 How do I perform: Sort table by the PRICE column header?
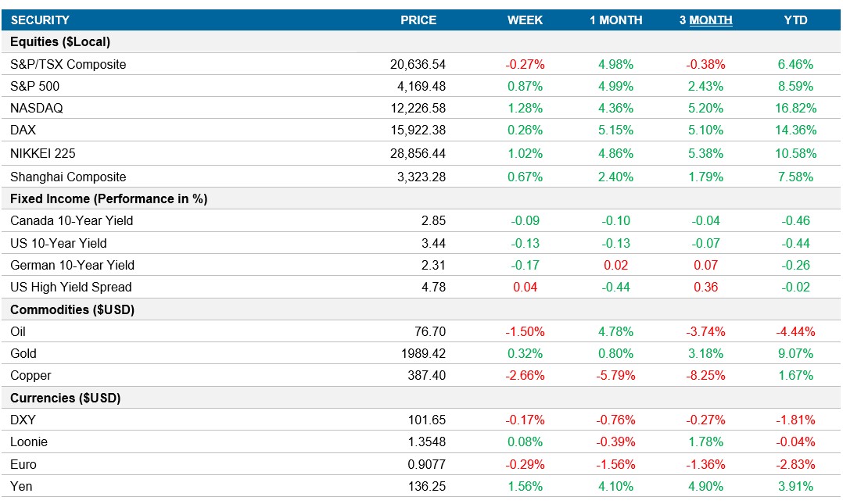(421, 20)
